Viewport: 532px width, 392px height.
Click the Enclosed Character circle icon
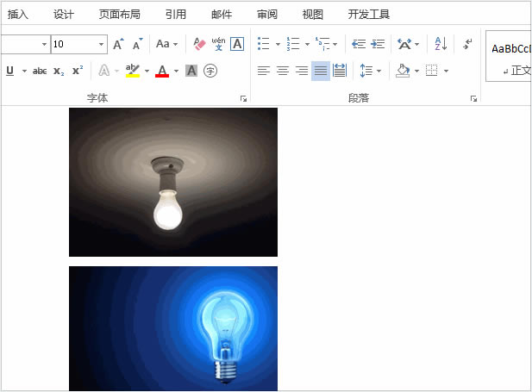tap(210, 71)
